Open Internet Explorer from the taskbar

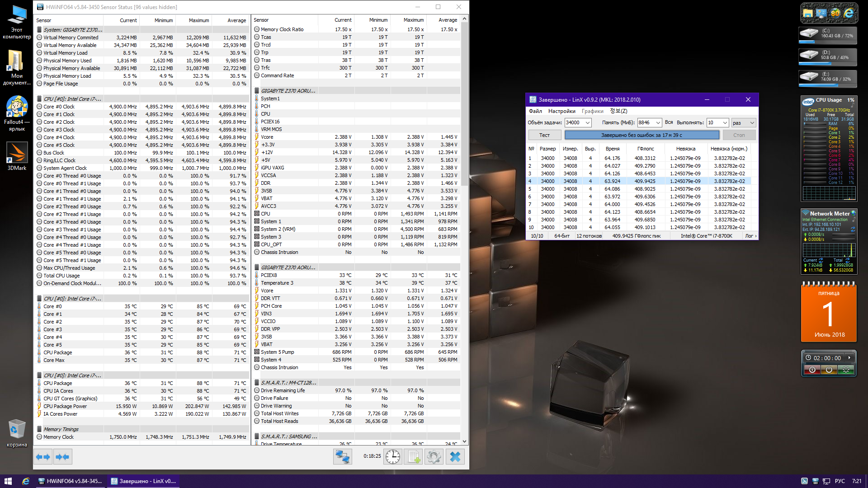click(x=26, y=481)
